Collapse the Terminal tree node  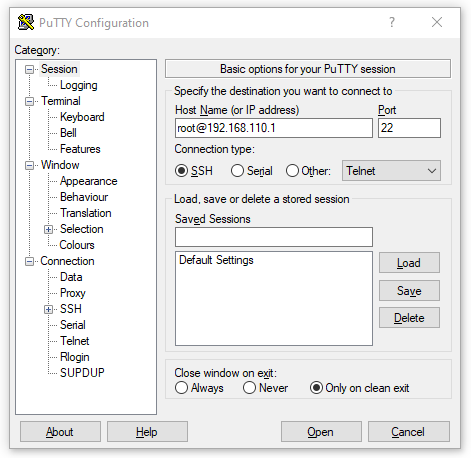pyautogui.click(x=29, y=101)
